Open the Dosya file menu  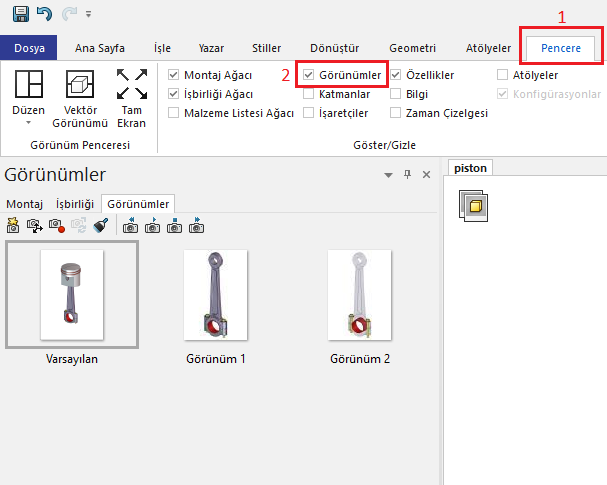(29, 48)
